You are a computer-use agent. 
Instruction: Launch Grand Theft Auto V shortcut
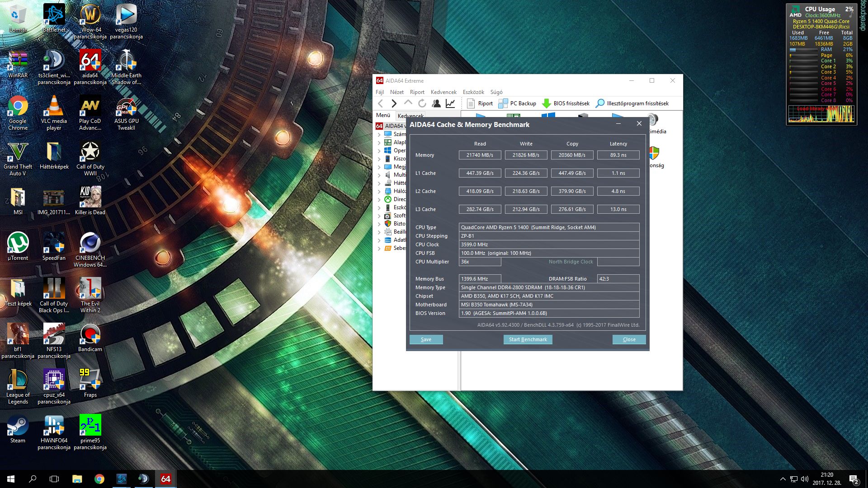coord(18,158)
